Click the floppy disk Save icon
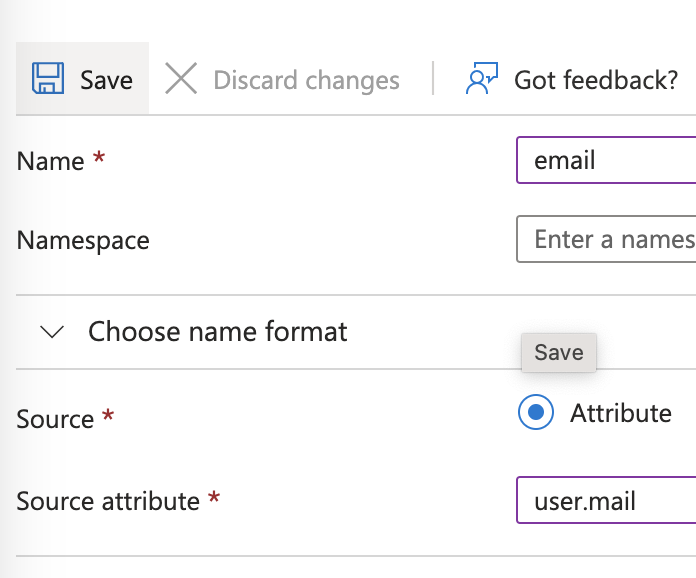Viewport: 696px width, 578px height. [x=48, y=78]
